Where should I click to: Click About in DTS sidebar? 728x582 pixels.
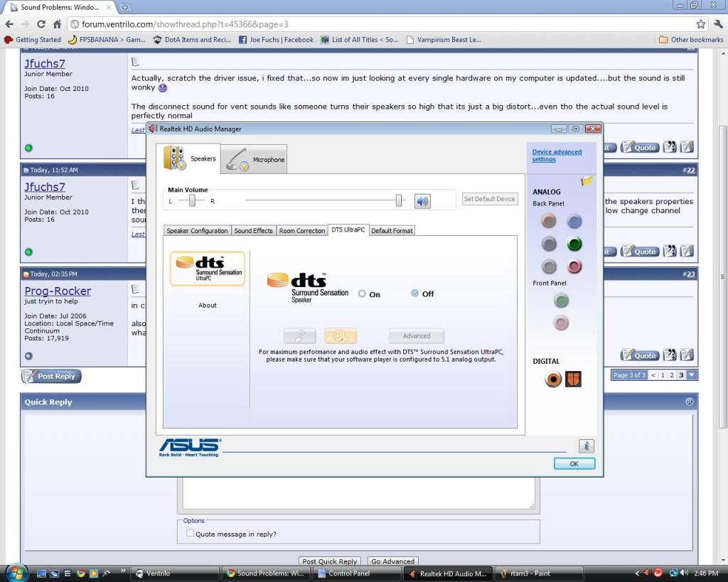pyautogui.click(x=208, y=306)
